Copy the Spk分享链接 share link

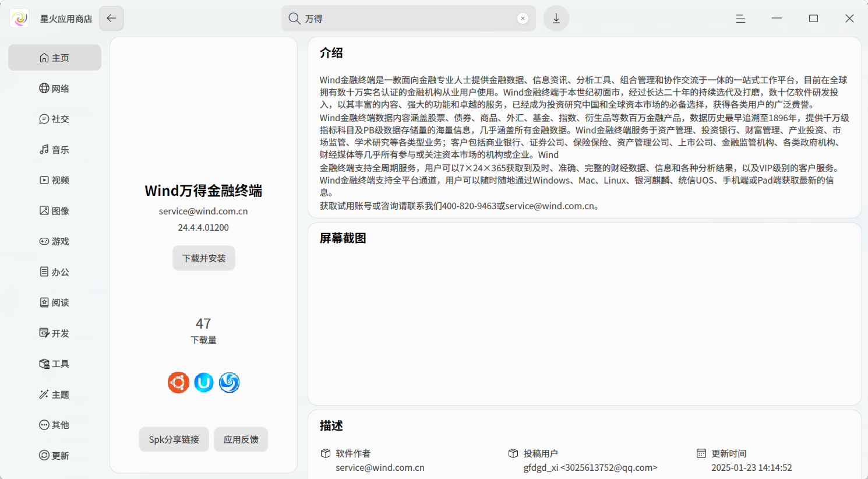pyautogui.click(x=174, y=439)
